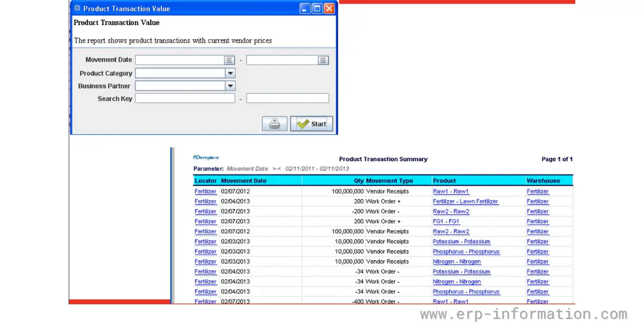Image resolution: width=644 pixels, height=322 pixels.
Task: Click the Page 1 of 1 indicator
Action: pyautogui.click(x=557, y=159)
